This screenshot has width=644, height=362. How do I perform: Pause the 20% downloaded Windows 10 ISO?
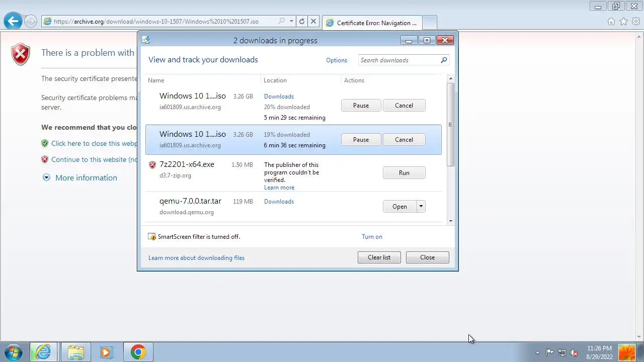tap(361, 106)
